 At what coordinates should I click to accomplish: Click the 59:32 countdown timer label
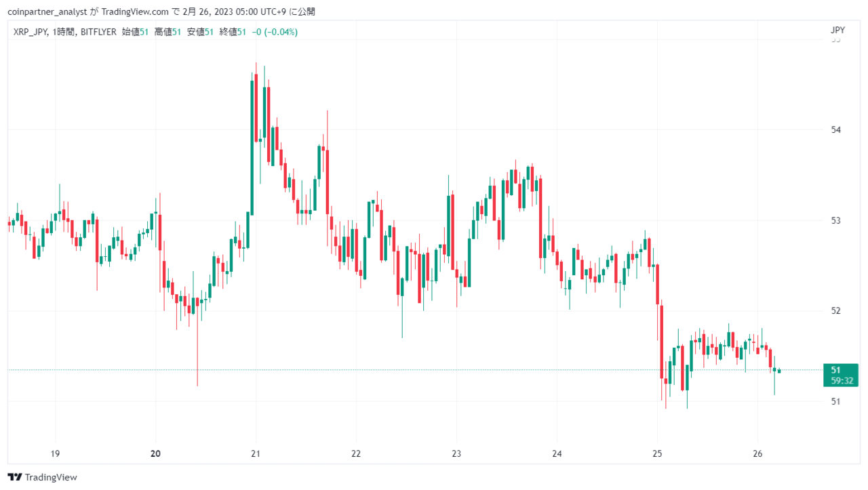click(841, 381)
